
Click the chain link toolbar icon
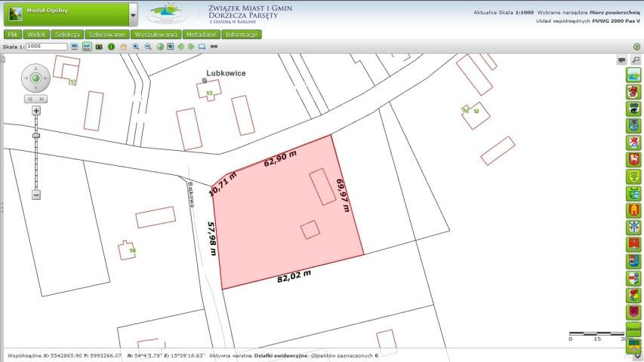(214, 47)
